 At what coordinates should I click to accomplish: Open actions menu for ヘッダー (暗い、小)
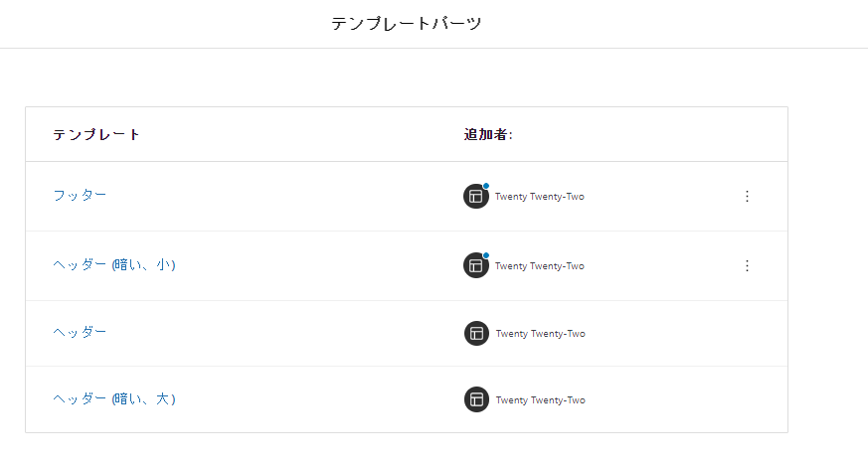tap(747, 266)
